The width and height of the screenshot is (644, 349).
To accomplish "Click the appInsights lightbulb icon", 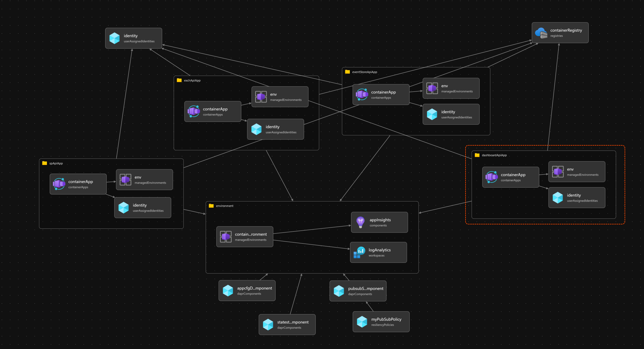I will point(360,222).
